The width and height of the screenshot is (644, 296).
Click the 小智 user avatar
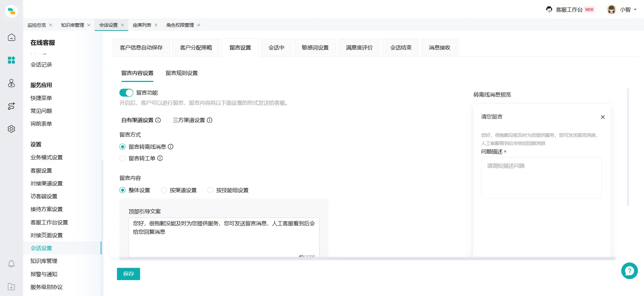click(x=611, y=9)
